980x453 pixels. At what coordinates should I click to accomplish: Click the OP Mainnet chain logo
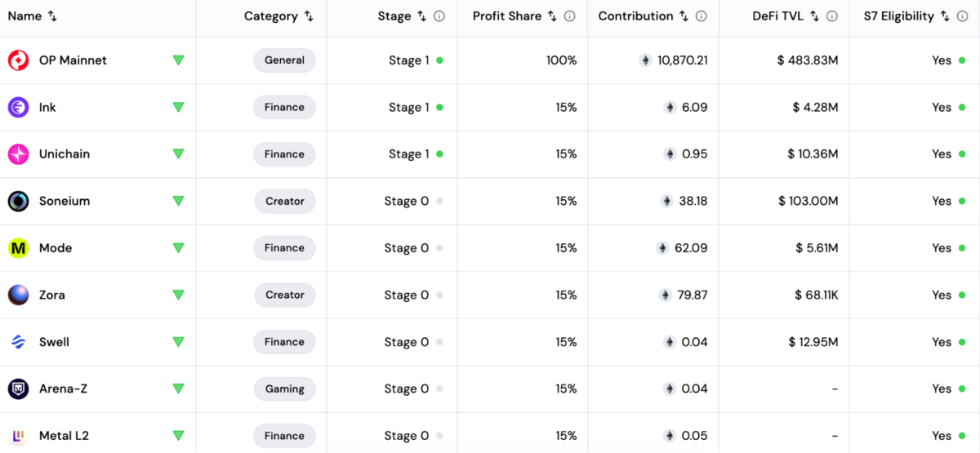click(x=18, y=60)
